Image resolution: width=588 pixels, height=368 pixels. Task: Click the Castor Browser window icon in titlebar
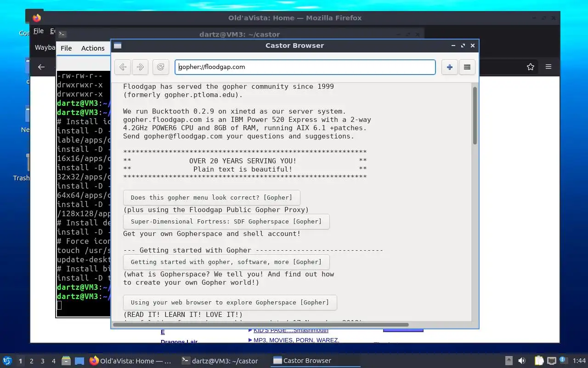coord(118,46)
